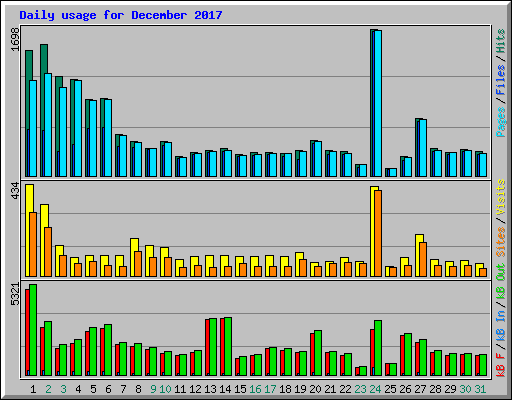
Task: Click day 25 on the x-axis
Action: pyautogui.click(x=390, y=389)
